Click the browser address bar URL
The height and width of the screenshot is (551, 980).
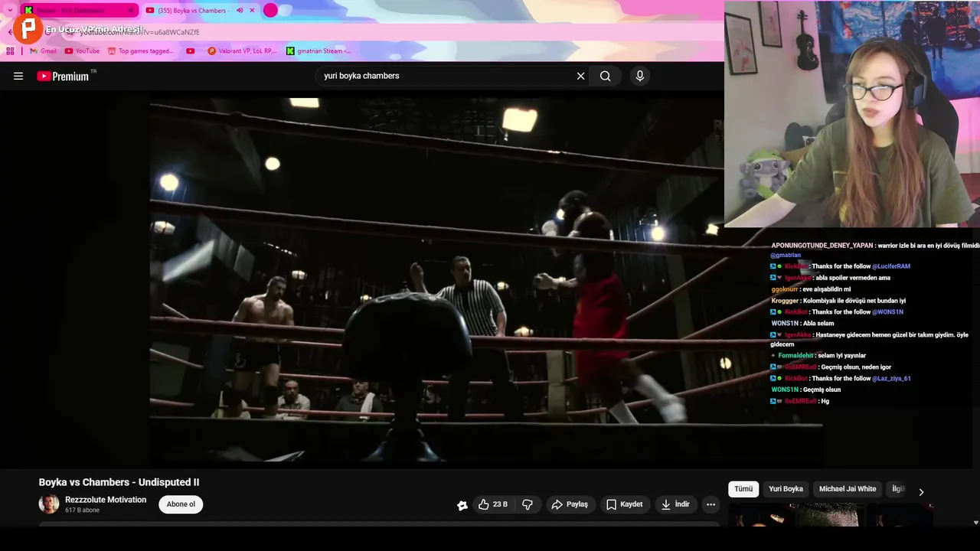click(x=139, y=32)
